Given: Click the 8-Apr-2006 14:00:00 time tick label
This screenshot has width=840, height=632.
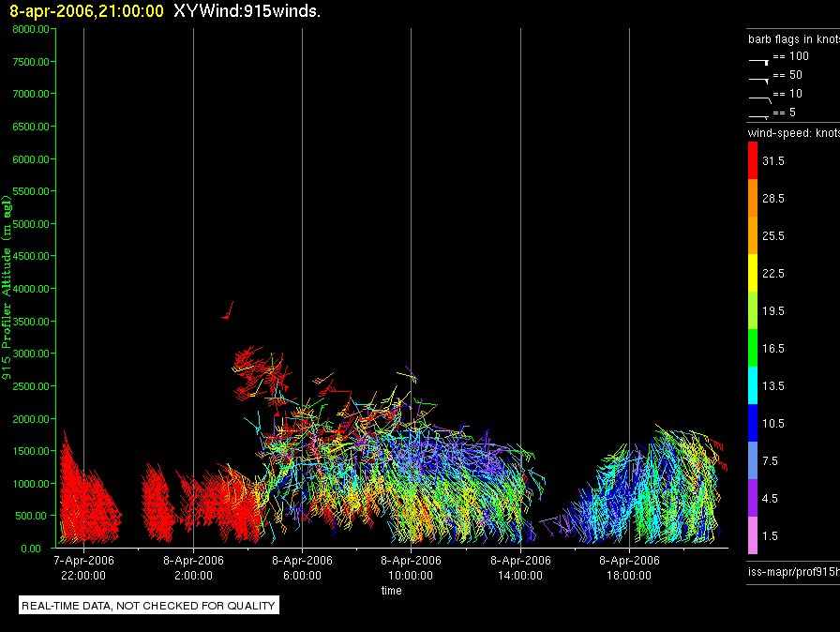Looking at the screenshot, I should pyautogui.click(x=520, y=567).
